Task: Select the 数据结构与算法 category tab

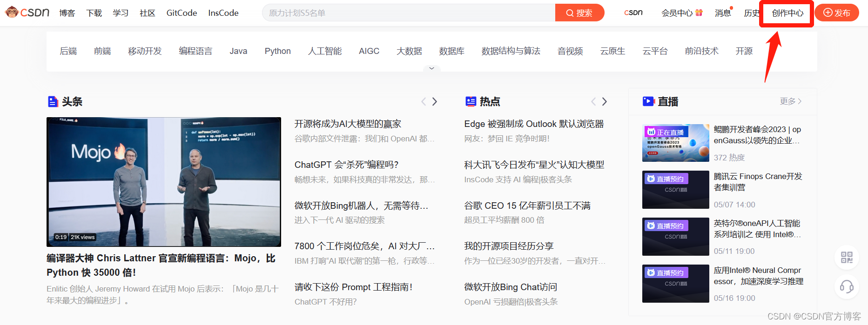Action: click(511, 51)
